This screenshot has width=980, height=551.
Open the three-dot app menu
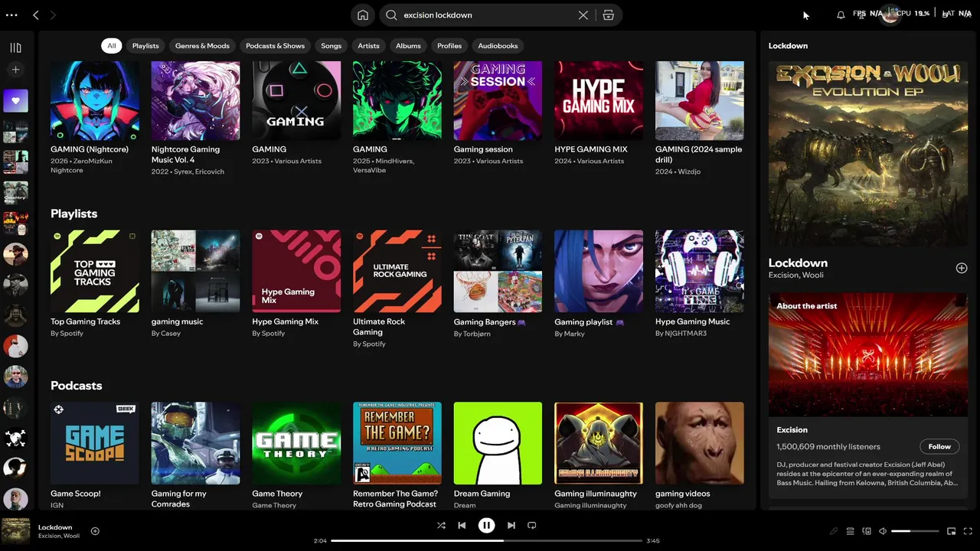click(11, 15)
